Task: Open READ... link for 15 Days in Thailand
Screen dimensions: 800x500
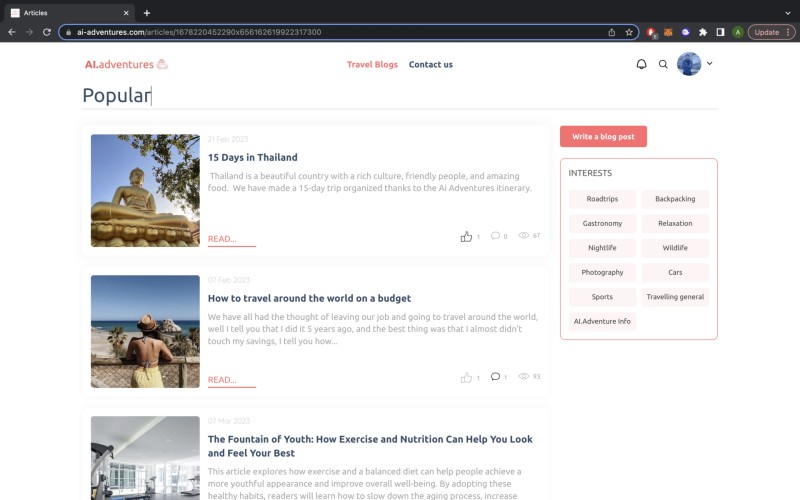Action: (x=231, y=239)
